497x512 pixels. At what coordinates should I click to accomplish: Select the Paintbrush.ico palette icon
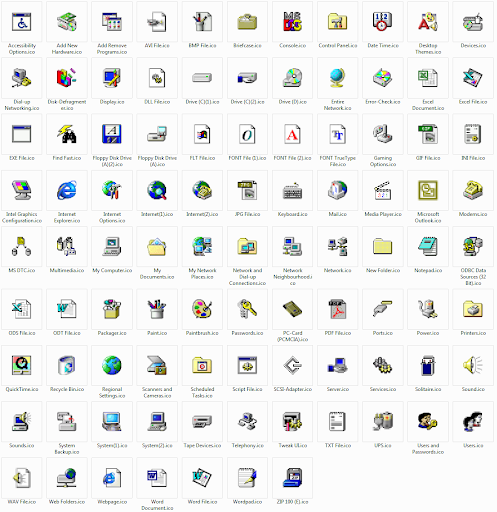[x=202, y=309]
